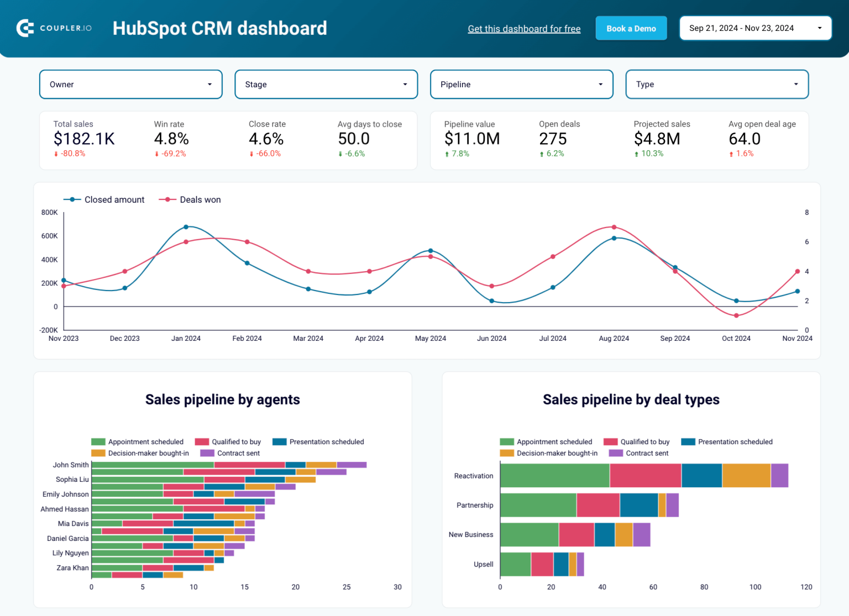Click the green up-arrow beside Projected sales

tap(637, 154)
